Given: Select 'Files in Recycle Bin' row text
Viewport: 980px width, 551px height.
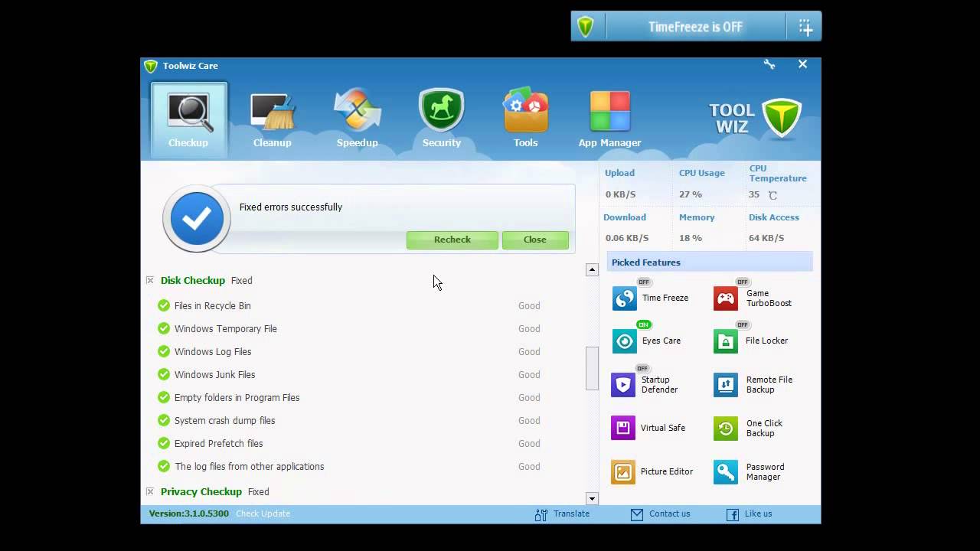Looking at the screenshot, I should pos(213,306).
